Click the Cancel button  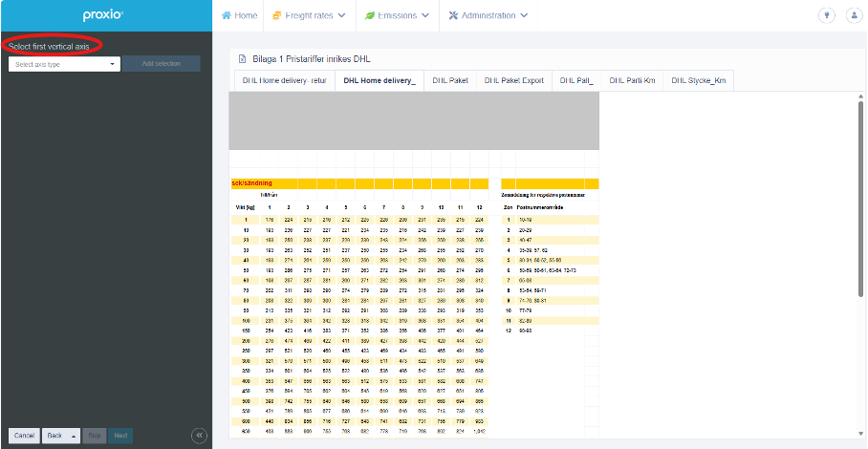24,436
